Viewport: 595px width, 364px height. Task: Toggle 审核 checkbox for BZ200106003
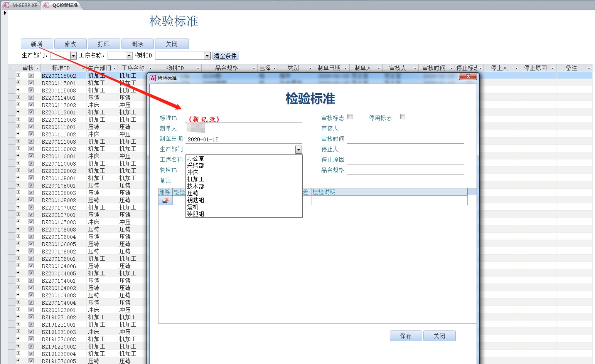click(x=31, y=229)
